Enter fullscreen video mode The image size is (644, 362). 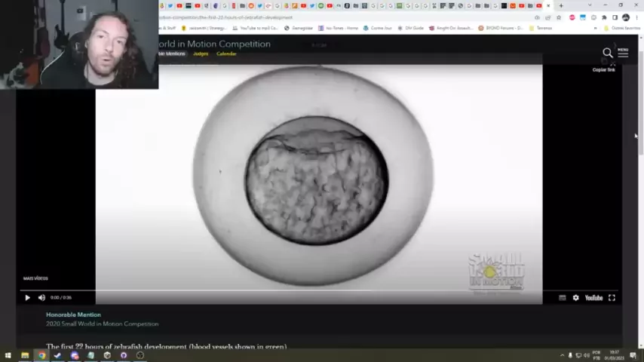[x=612, y=298]
